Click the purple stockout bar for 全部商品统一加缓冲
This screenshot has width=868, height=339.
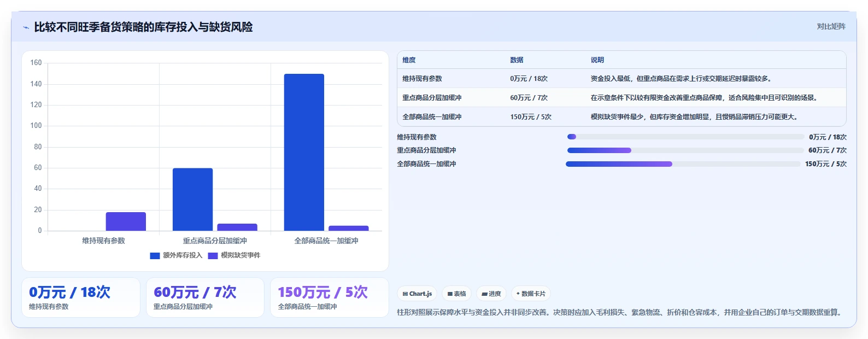[x=349, y=228]
